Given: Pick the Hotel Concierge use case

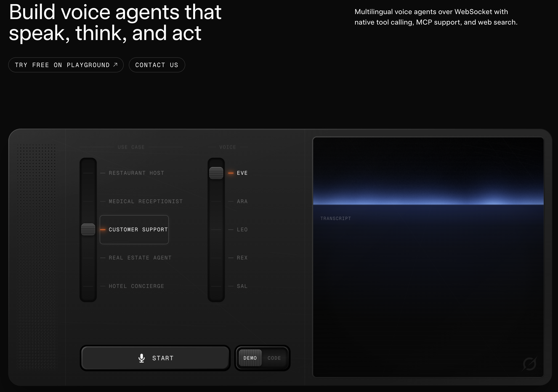Looking at the screenshot, I should pyautogui.click(x=136, y=286).
